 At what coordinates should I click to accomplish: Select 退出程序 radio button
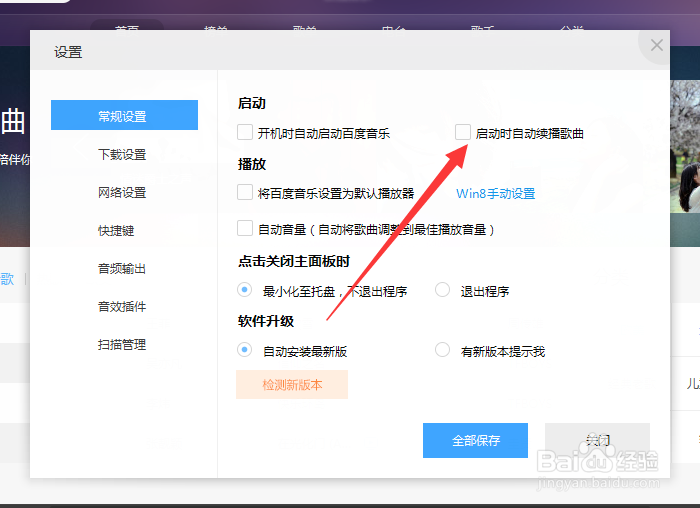[x=442, y=290]
